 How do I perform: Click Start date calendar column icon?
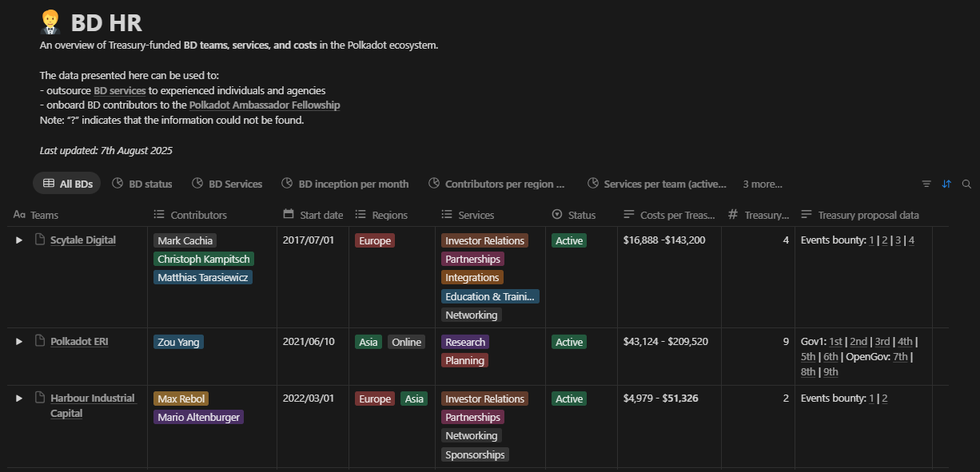pyautogui.click(x=289, y=215)
